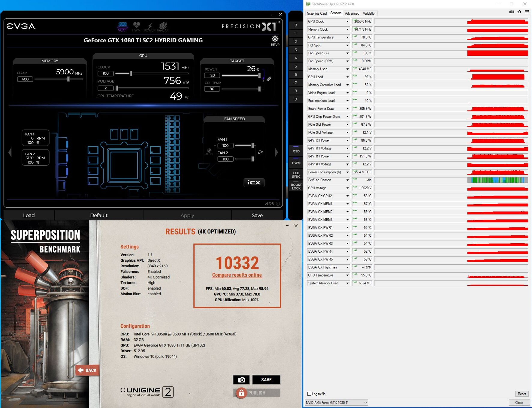
Task: Switch to the Sensors tab
Action: pos(336,13)
